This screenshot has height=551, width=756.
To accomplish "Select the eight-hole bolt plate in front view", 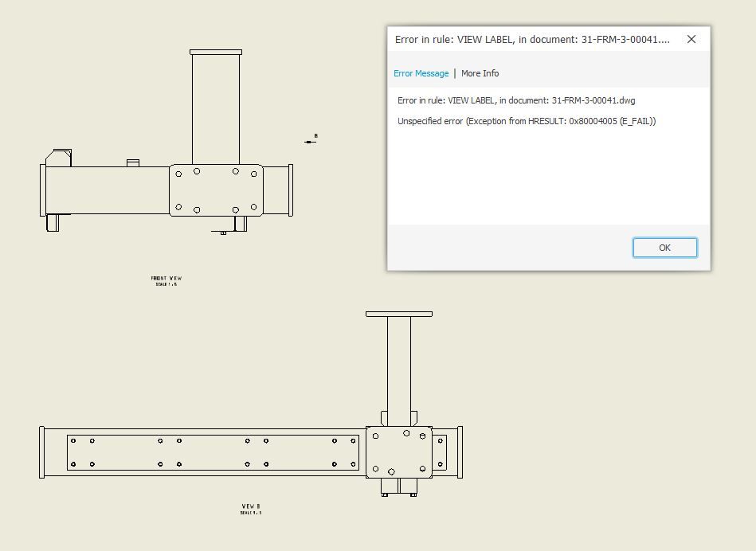I will tap(216, 190).
